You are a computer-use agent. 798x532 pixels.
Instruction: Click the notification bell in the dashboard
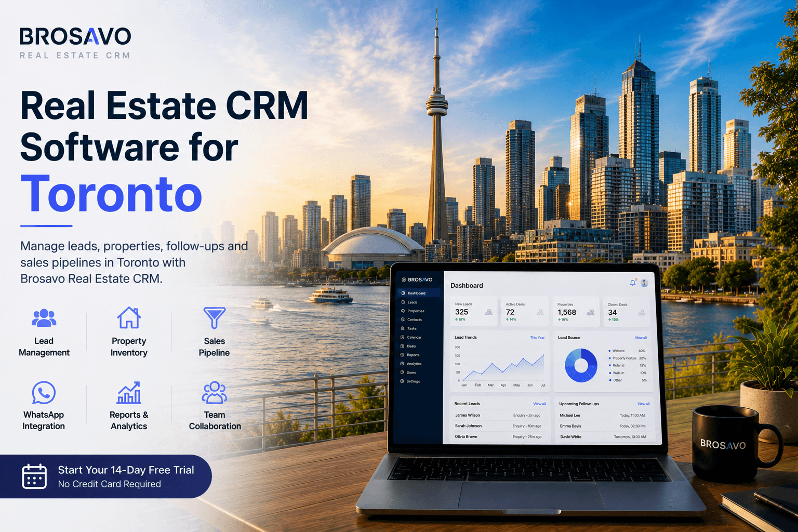point(632,283)
